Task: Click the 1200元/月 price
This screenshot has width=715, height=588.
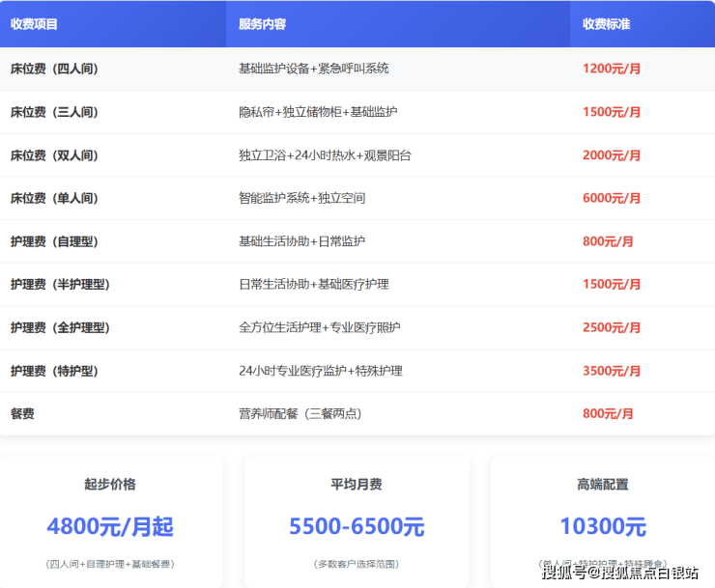Action: (612, 69)
